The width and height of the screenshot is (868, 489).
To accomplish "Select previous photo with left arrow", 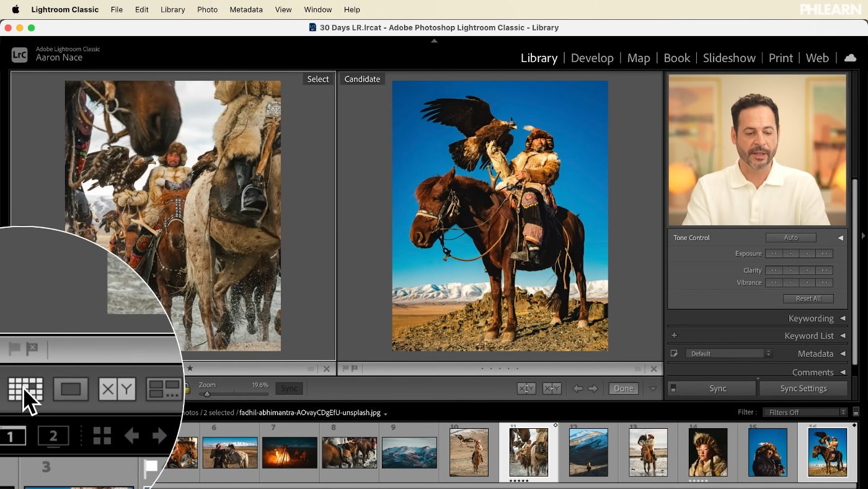I will (x=577, y=388).
